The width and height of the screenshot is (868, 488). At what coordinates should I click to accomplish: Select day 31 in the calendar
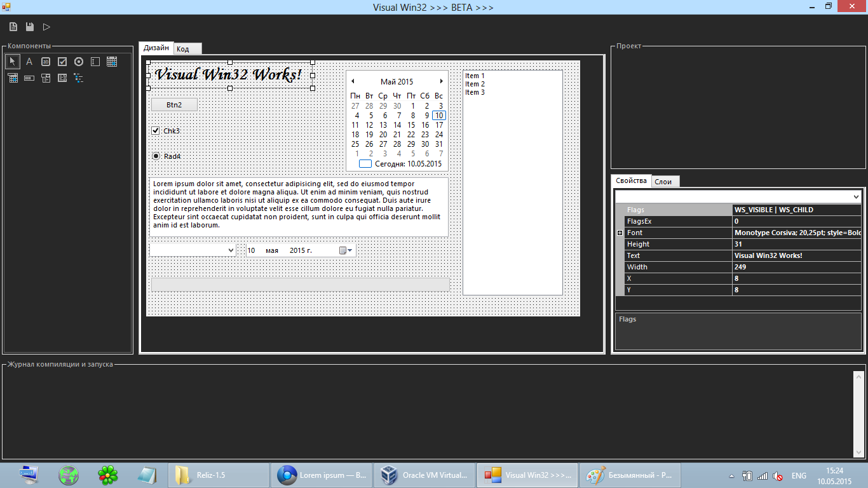[x=439, y=144]
